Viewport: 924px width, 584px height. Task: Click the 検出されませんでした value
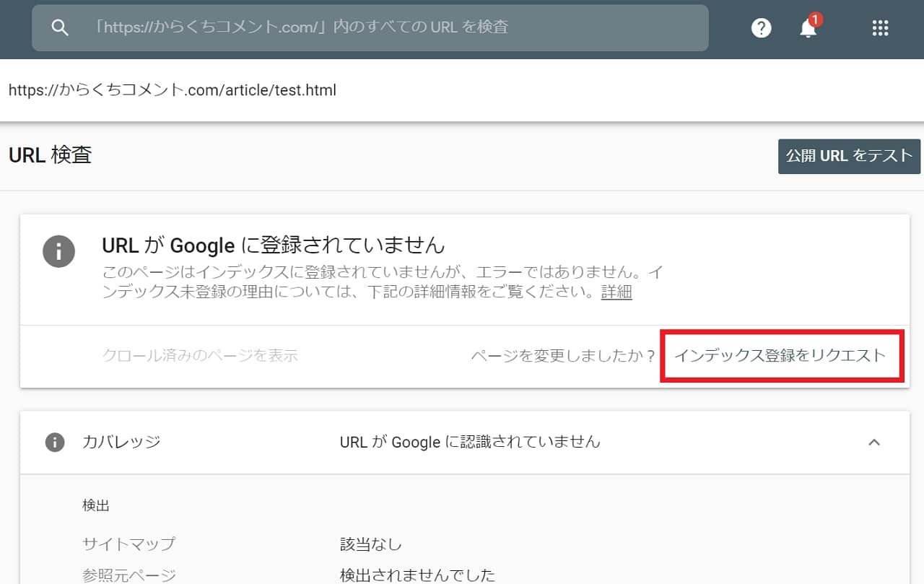[x=417, y=575]
